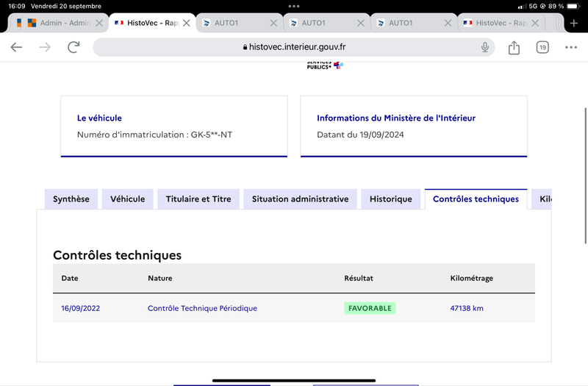Show all 19 open tabs
The width and height of the screenshot is (588, 386).
click(542, 47)
